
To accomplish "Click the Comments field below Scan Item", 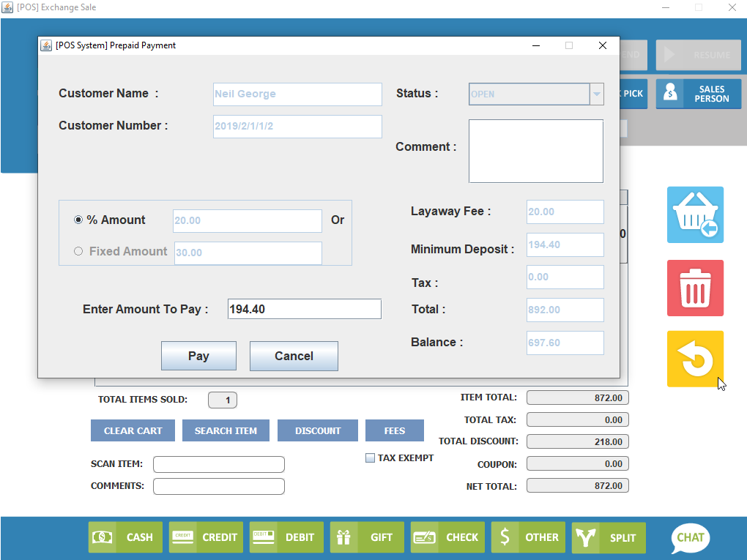I will coord(219,486).
